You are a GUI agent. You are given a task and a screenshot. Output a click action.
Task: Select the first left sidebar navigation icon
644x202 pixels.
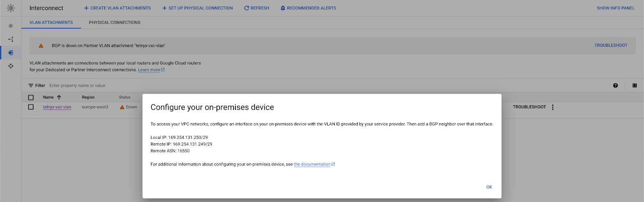(x=10, y=26)
